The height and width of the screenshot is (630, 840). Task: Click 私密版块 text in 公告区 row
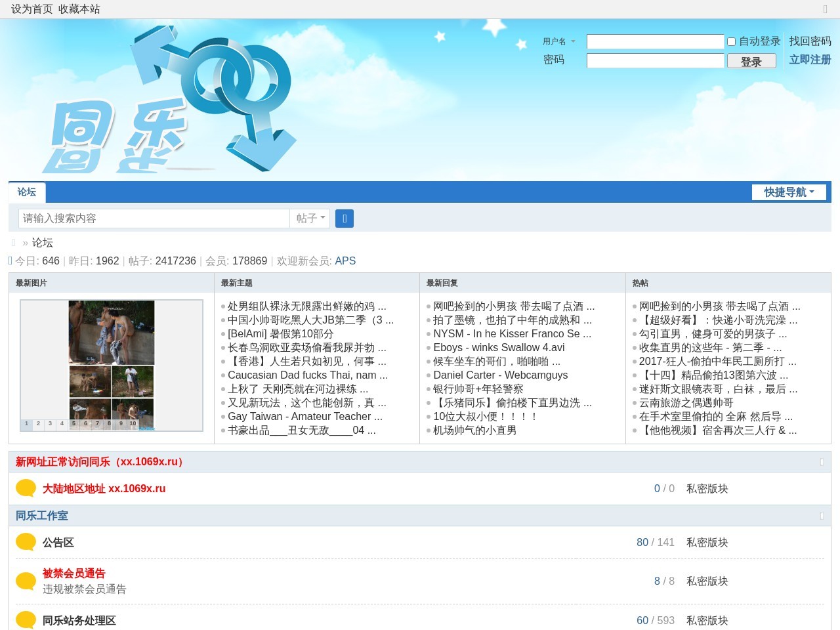(x=707, y=543)
